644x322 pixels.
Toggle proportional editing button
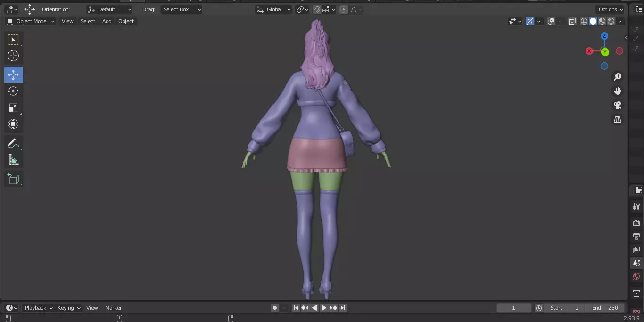(344, 9)
